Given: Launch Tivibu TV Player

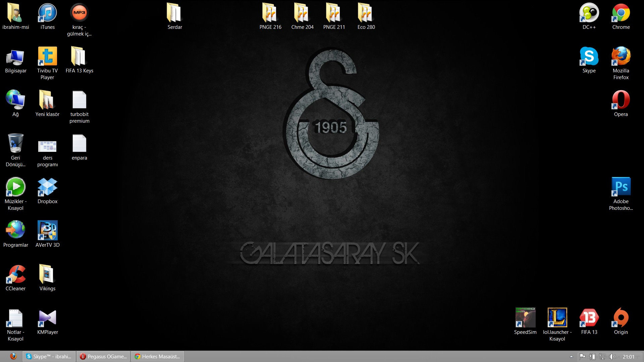Looking at the screenshot, I should pyautogui.click(x=47, y=63).
